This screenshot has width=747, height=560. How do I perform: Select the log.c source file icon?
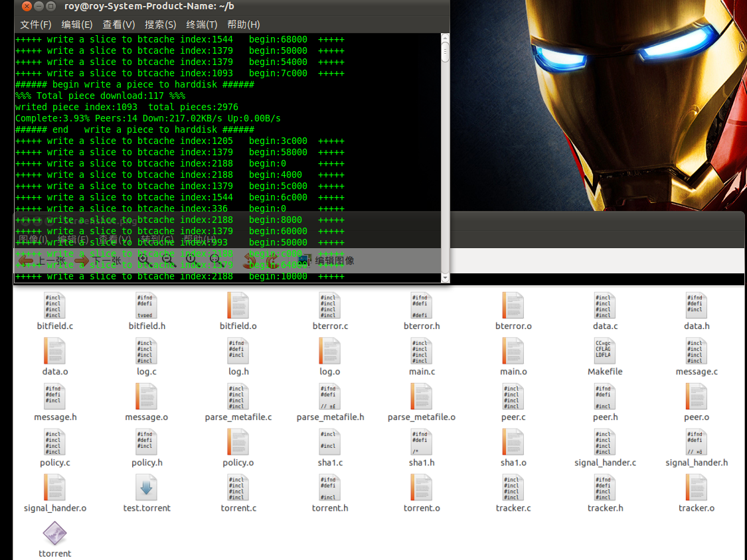point(146,351)
